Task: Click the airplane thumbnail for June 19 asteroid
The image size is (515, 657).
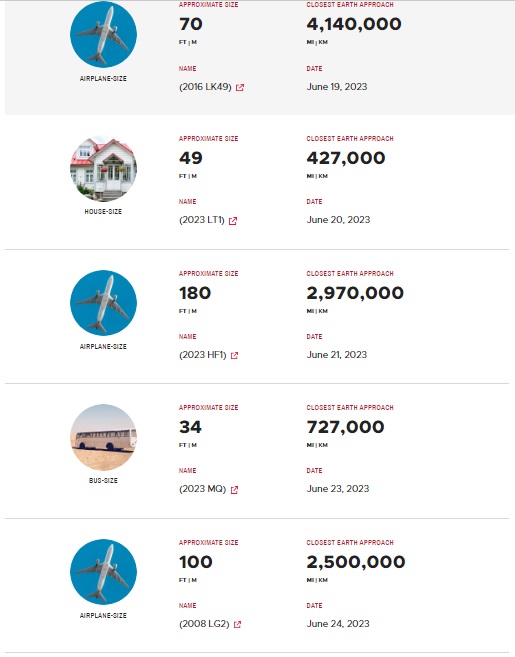Action: pos(103,34)
